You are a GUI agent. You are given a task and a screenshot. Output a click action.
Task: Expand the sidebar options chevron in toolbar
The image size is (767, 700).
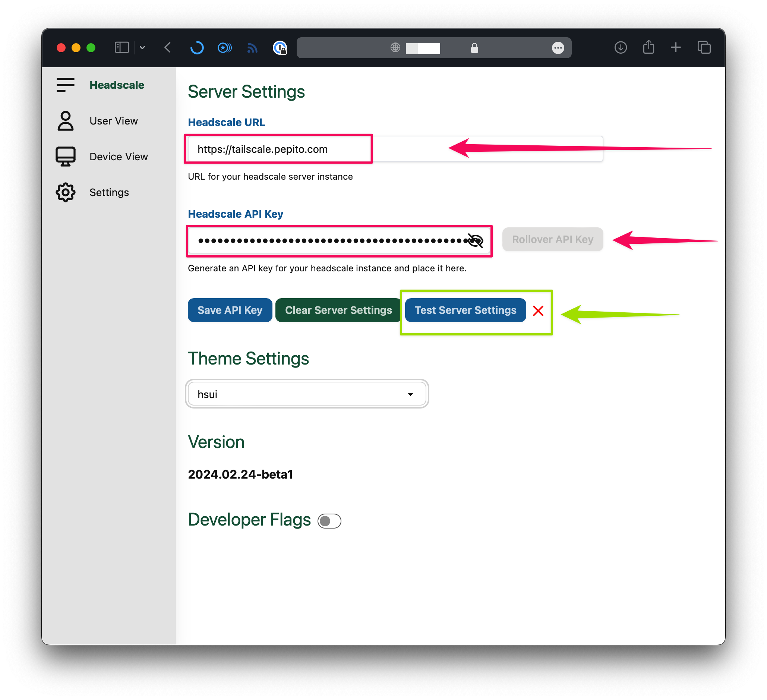tap(142, 48)
